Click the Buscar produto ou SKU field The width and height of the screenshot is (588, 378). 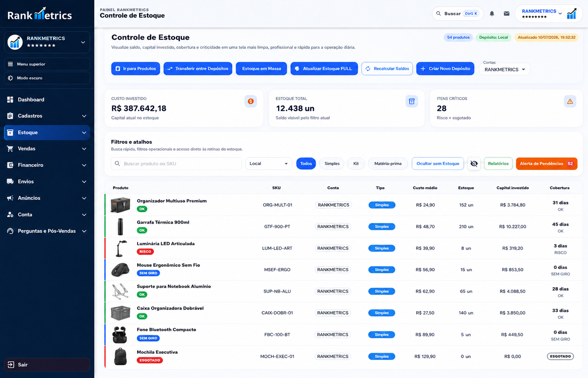(176, 163)
